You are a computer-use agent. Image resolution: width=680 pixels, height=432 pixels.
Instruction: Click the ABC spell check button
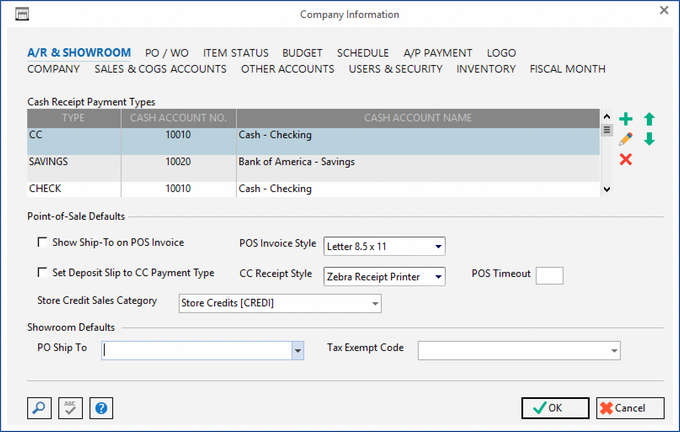(70, 408)
